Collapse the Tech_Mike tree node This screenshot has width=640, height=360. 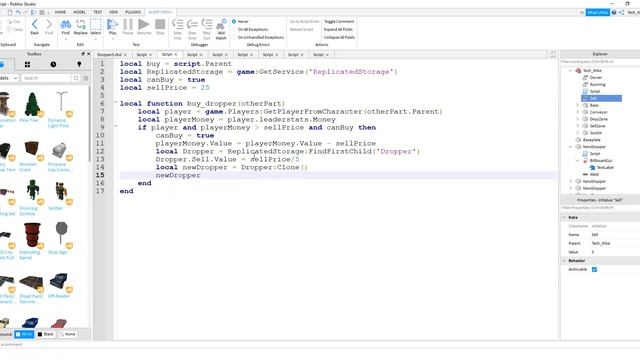[x=571, y=71]
